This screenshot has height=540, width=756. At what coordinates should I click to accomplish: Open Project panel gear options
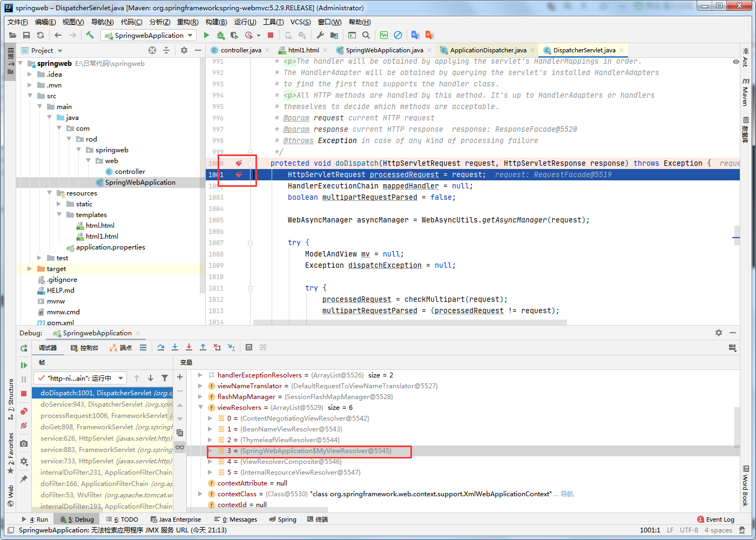click(184, 50)
